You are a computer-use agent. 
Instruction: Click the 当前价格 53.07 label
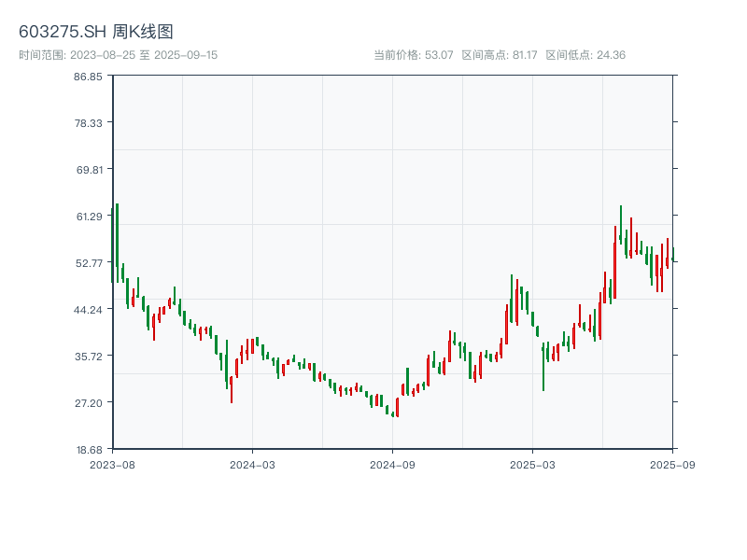point(413,55)
